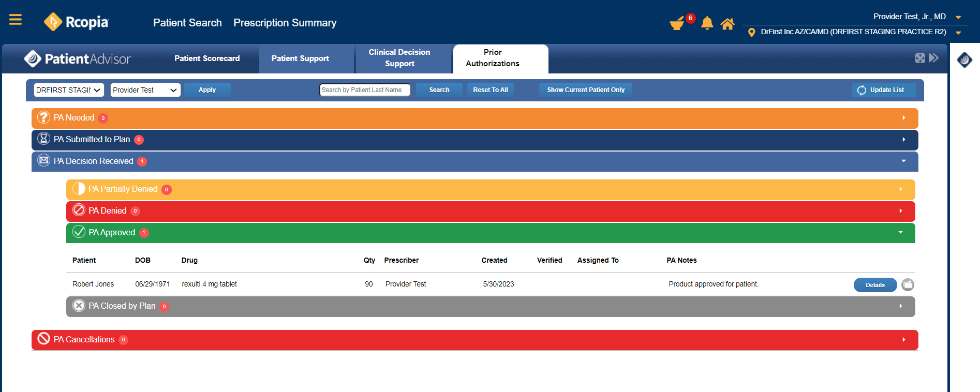This screenshot has height=392, width=980.
Task: Click the date of birth 06/29/1971
Action: (153, 284)
